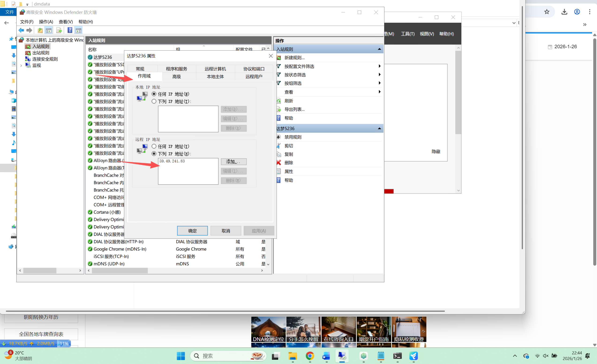The height and width of the screenshot is (364, 597).
Task: Click 属性 in the actions pane
Action: click(289, 171)
